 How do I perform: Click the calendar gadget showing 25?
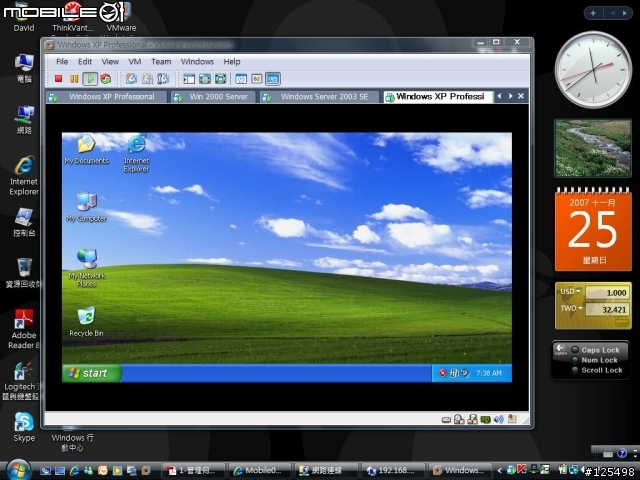point(593,229)
